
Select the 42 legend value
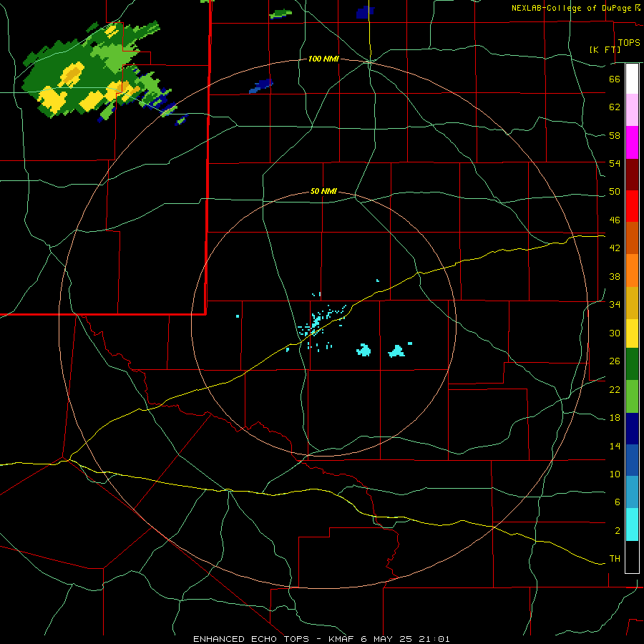(615, 248)
